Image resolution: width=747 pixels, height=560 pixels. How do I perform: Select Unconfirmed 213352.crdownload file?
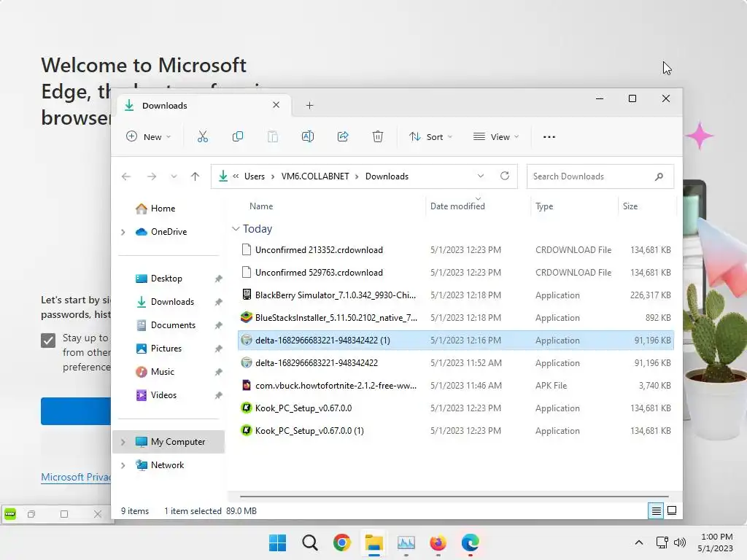pyautogui.click(x=455, y=250)
